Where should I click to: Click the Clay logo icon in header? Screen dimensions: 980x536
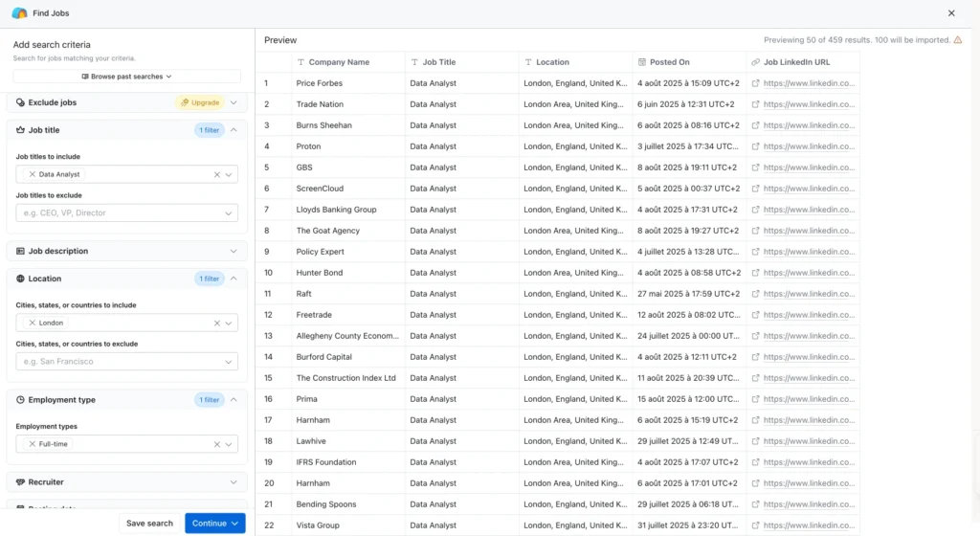pos(19,13)
